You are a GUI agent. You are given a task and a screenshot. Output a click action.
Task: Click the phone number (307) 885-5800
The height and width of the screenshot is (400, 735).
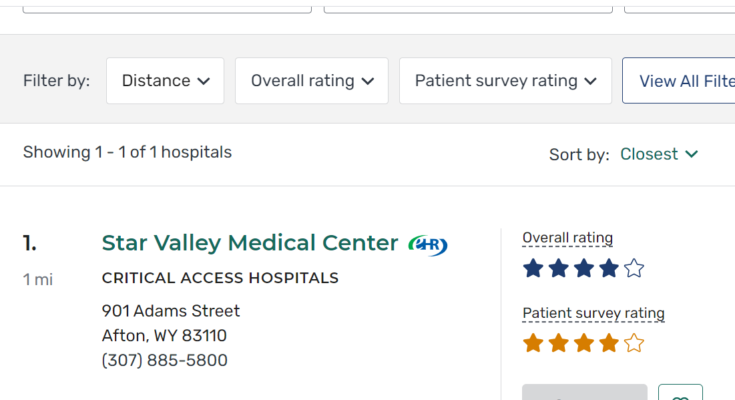(x=165, y=360)
